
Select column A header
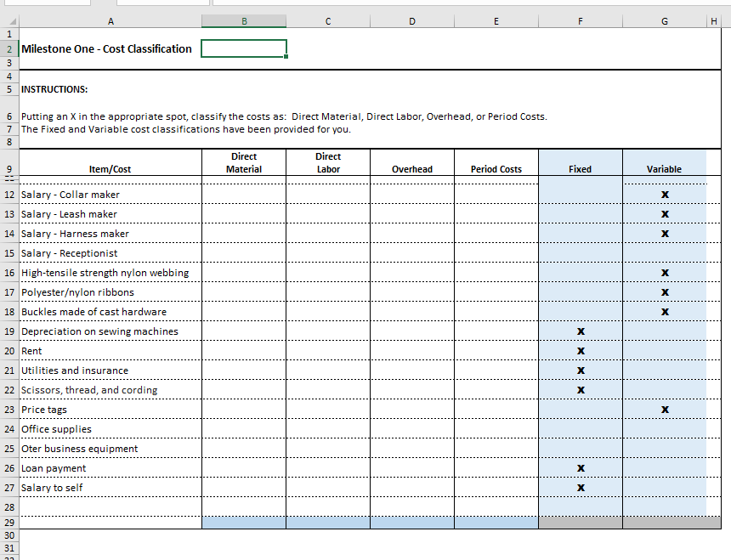(x=110, y=21)
